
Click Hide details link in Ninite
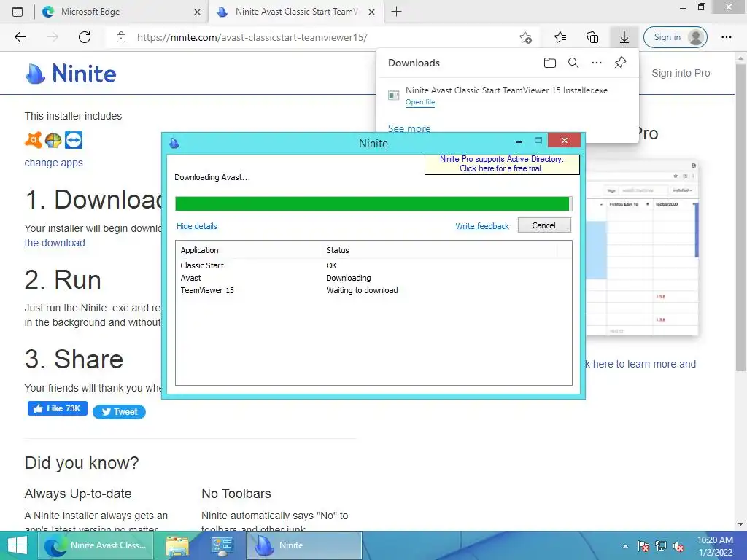197,226
